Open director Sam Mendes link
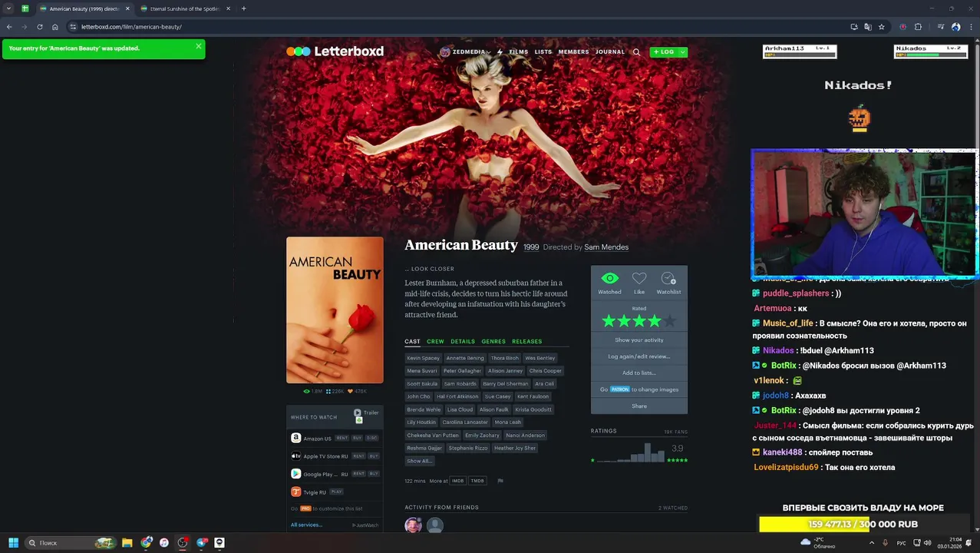The height and width of the screenshot is (553, 980). click(x=606, y=247)
